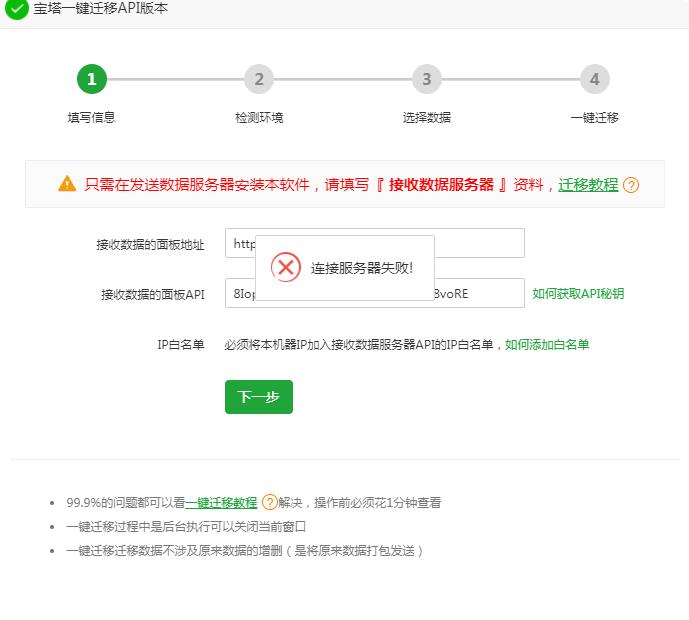The image size is (689, 620).
Task: Open question icon after 一键迁移教程
Action: pyautogui.click(x=269, y=502)
